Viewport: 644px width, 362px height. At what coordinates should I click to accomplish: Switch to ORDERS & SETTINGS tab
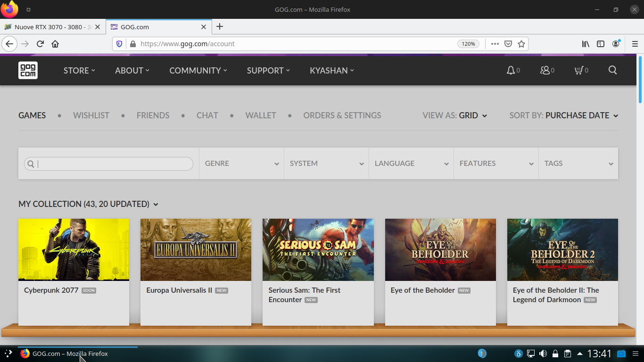tap(342, 115)
